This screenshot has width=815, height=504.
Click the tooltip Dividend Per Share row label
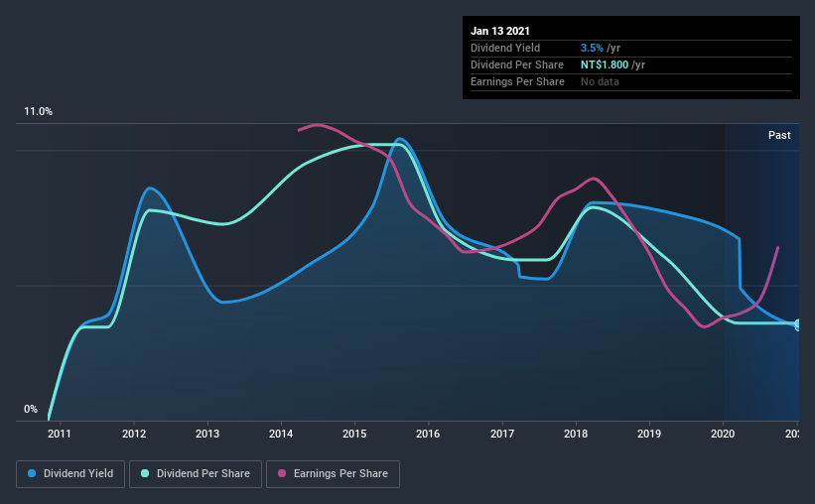click(516, 64)
